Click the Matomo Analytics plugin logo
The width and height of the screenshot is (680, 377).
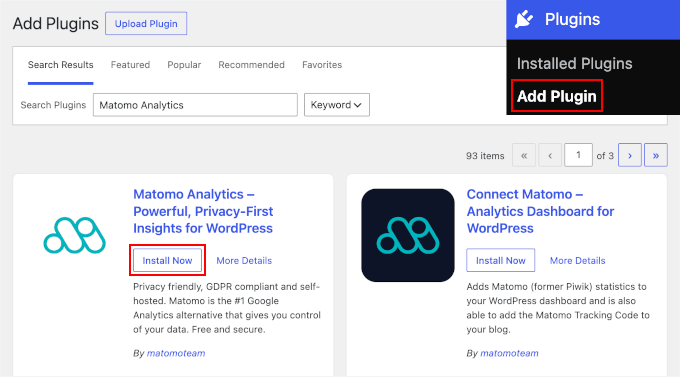click(75, 235)
